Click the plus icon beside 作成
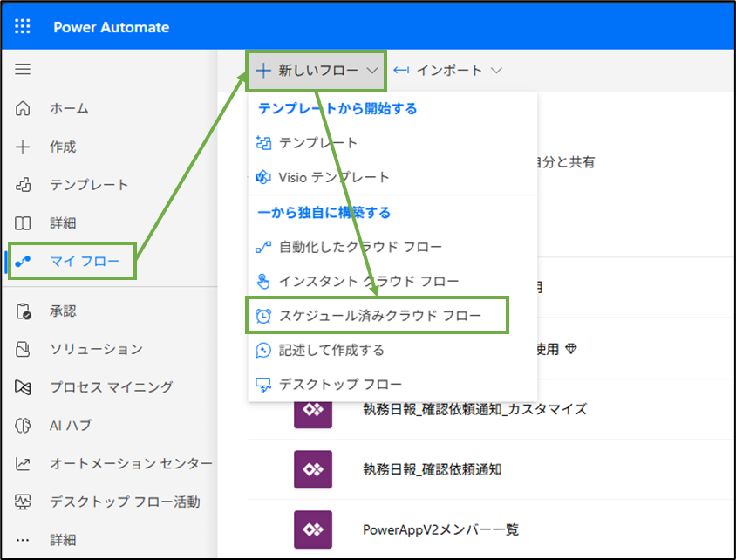 pos(23,147)
